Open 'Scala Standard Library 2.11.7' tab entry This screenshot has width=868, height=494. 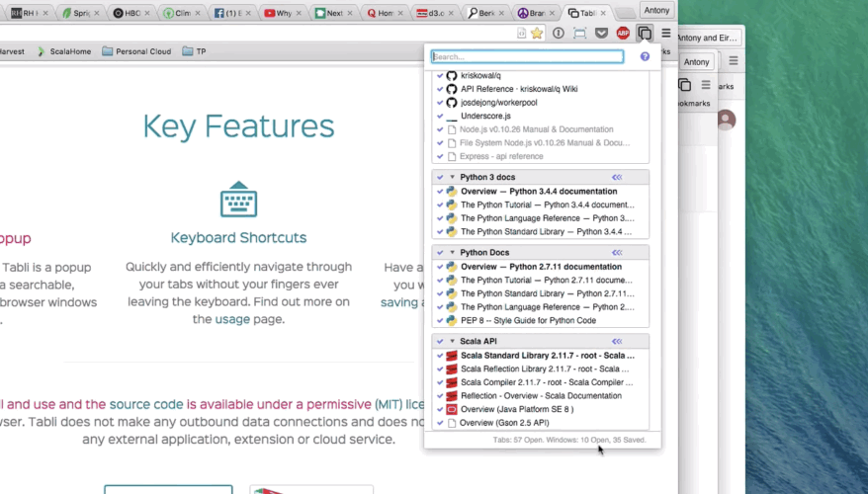point(548,356)
